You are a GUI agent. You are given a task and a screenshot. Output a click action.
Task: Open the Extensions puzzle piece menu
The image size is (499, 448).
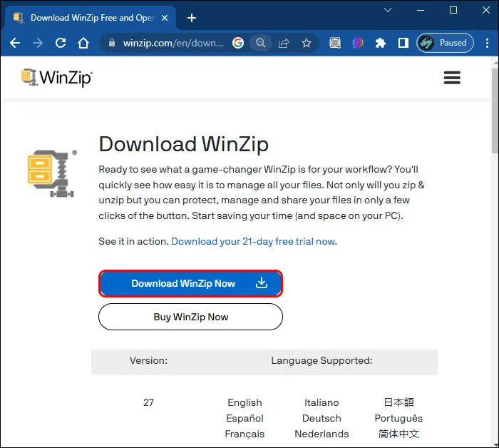380,43
